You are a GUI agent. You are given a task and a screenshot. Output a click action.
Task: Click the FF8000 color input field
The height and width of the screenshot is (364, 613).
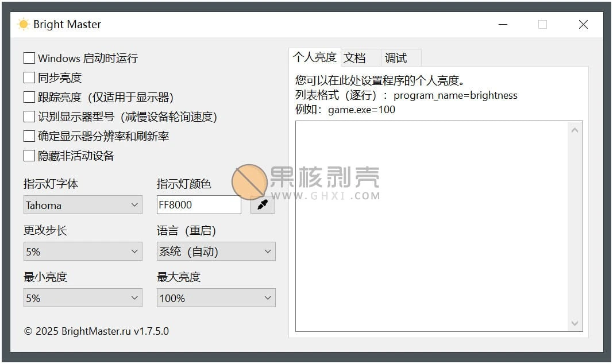199,205
